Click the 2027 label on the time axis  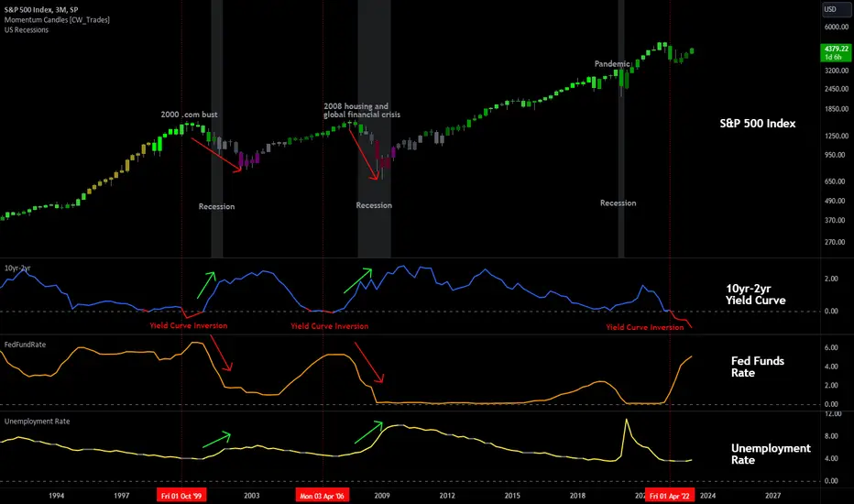(772, 495)
